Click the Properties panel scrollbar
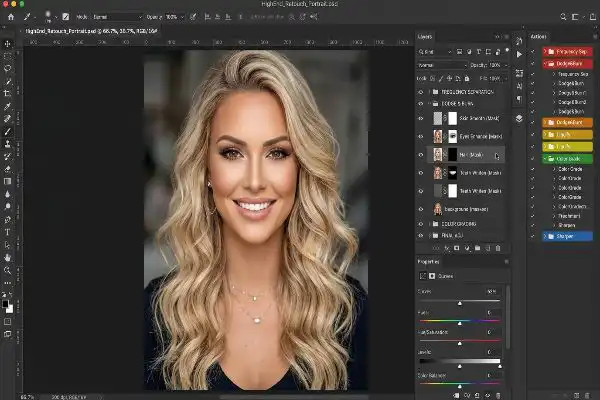This screenshot has width=600, height=400. point(508,317)
